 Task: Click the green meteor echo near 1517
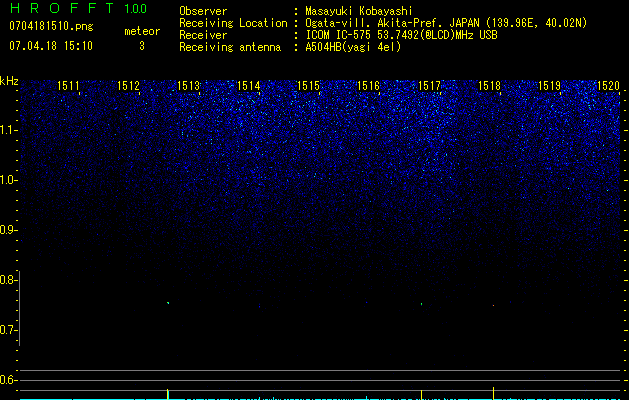click(x=421, y=304)
